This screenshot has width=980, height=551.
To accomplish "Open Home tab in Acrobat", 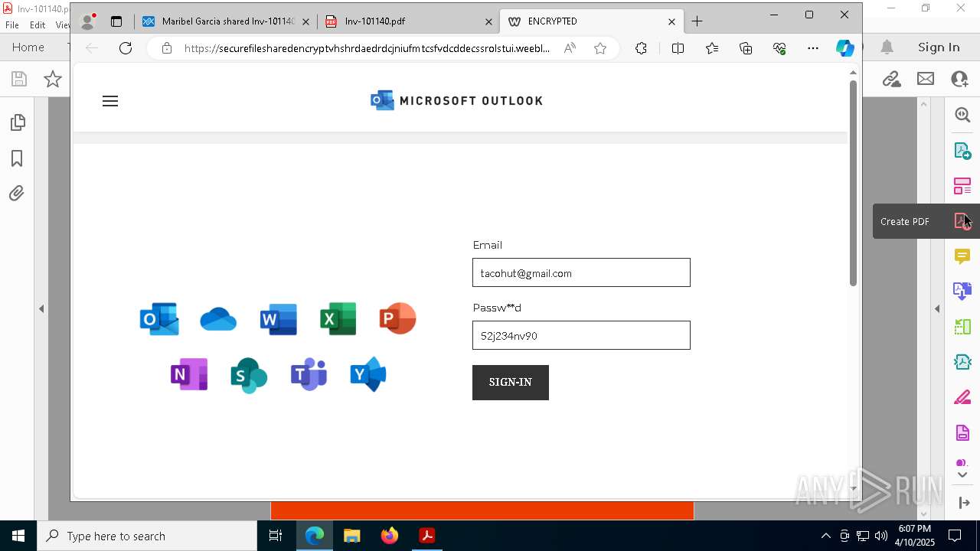I will [28, 47].
